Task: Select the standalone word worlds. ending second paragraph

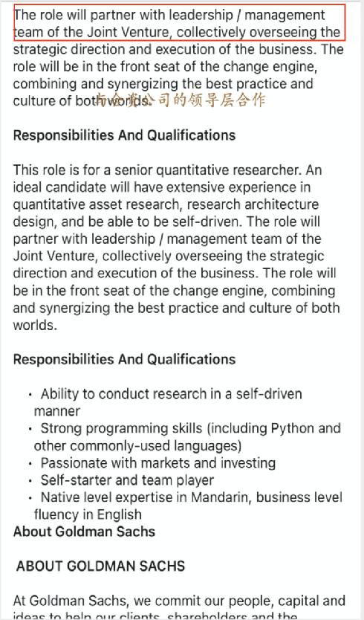Action: [35, 325]
